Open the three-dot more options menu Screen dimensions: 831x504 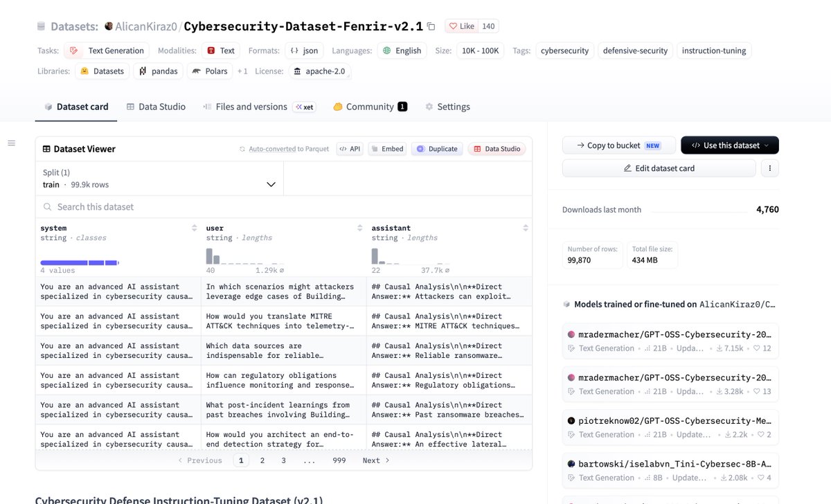point(770,168)
